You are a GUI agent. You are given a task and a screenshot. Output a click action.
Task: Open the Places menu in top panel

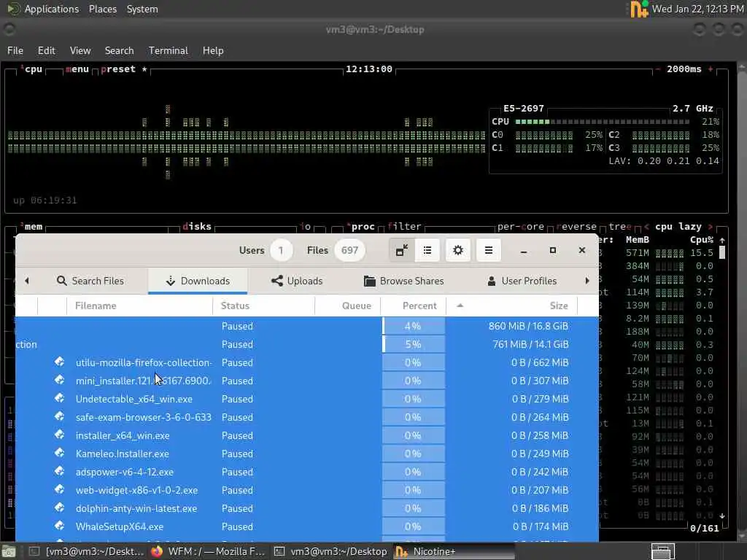102,9
